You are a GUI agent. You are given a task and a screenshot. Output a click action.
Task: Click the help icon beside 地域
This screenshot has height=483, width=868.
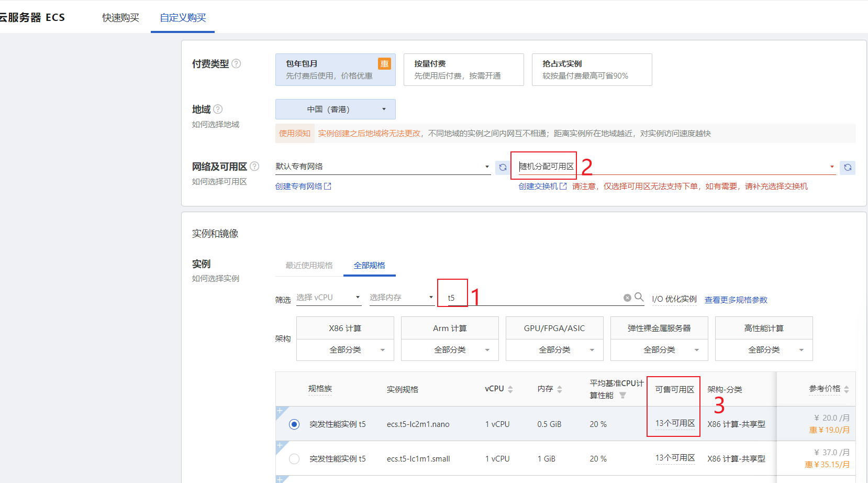click(x=218, y=109)
